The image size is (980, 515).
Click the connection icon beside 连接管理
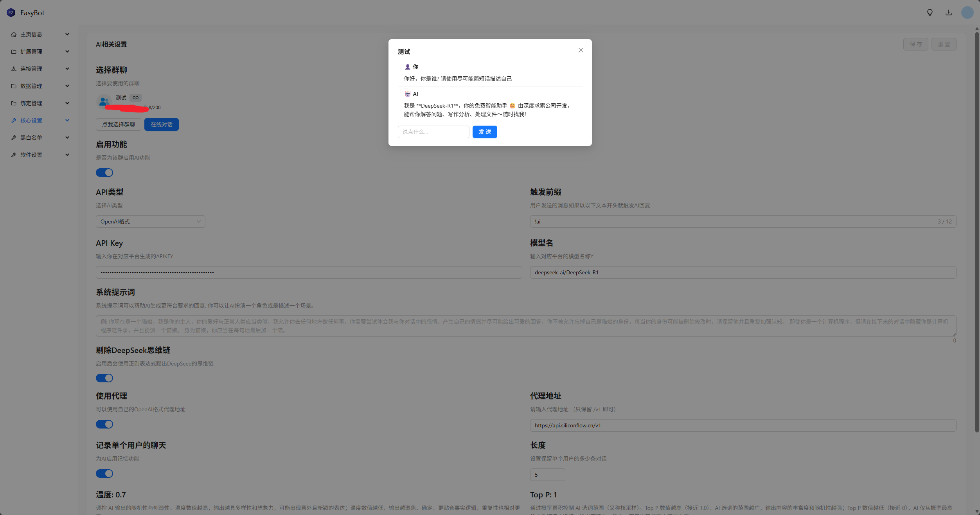[x=14, y=69]
